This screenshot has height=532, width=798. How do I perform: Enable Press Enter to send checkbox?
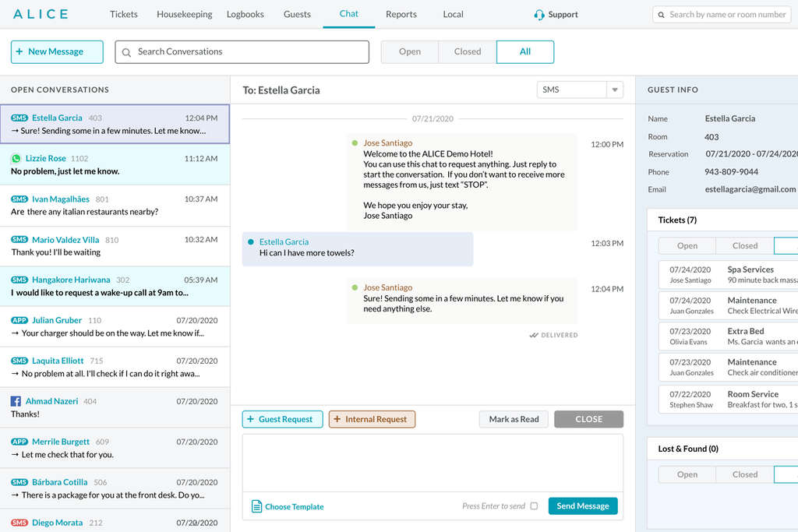pyautogui.click(x=534, y=506)
